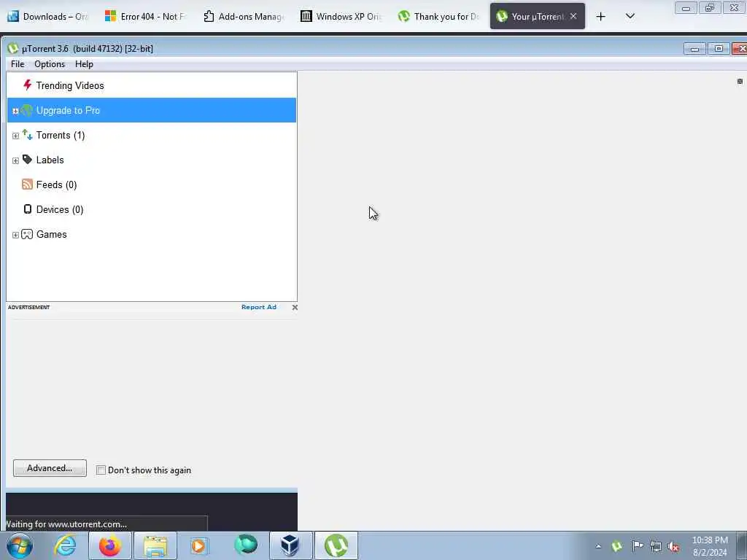The height and width of the screenshot is (560, 747).
Task: Click the Show desktop strip
Action: coord(742,545)
